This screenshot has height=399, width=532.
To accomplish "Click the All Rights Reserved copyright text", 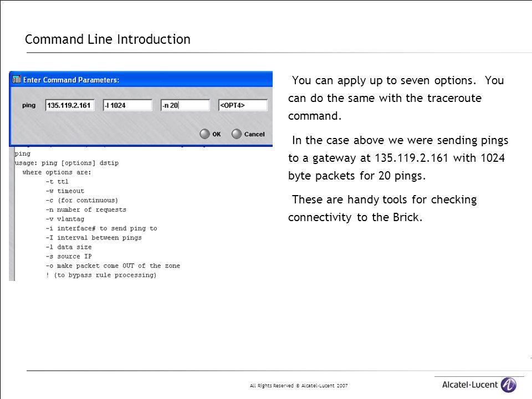I will [x=299, y=386].
